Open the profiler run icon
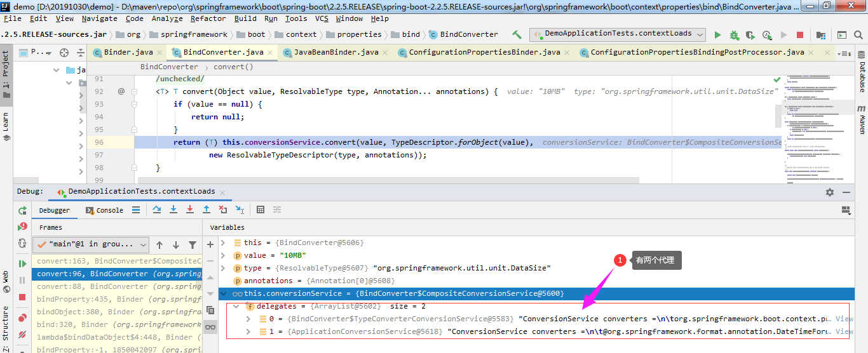868x353 pixels. pos(767,34)
